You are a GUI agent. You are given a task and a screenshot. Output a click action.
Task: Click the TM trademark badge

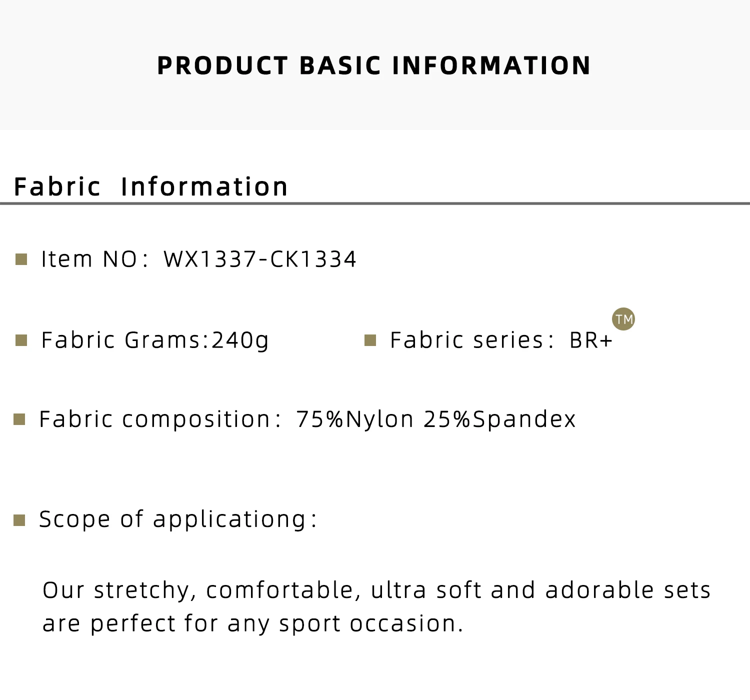(x=623, y=319)
